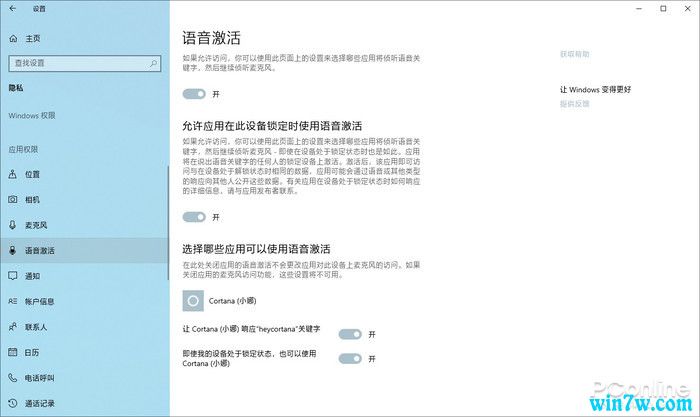Open 位置 privacy settings

[85, 174]
